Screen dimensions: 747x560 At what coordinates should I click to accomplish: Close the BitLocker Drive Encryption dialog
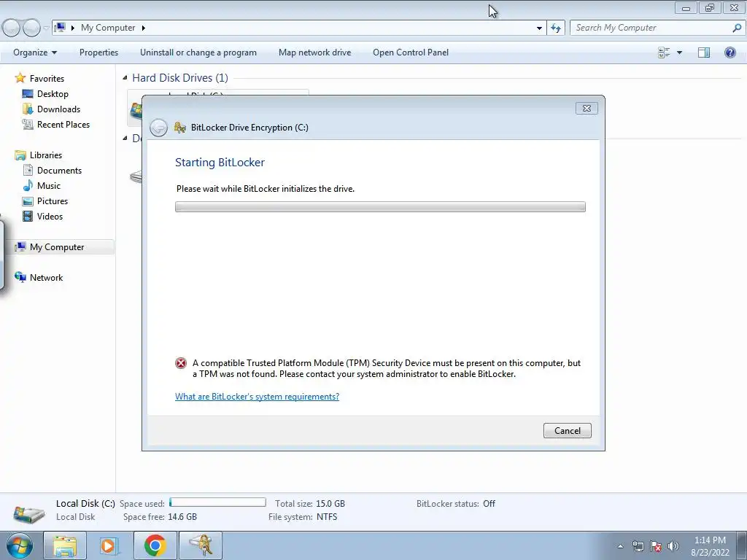[587, 109]
